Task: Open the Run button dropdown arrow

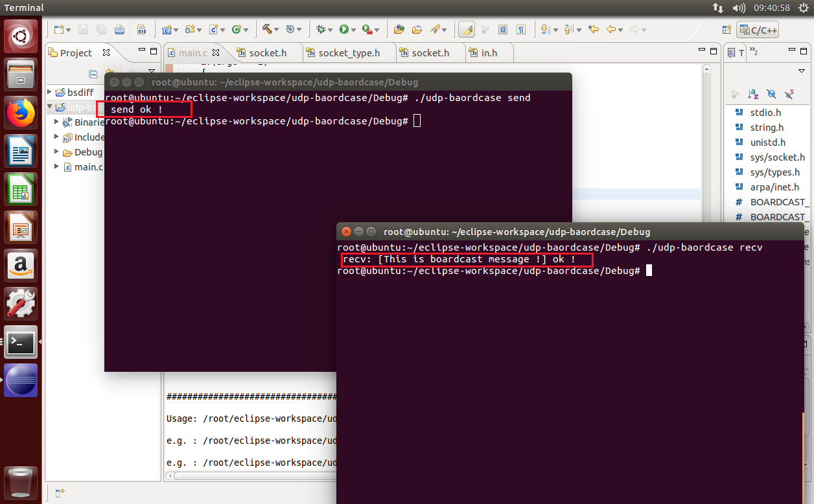Action: coord(354,29)
